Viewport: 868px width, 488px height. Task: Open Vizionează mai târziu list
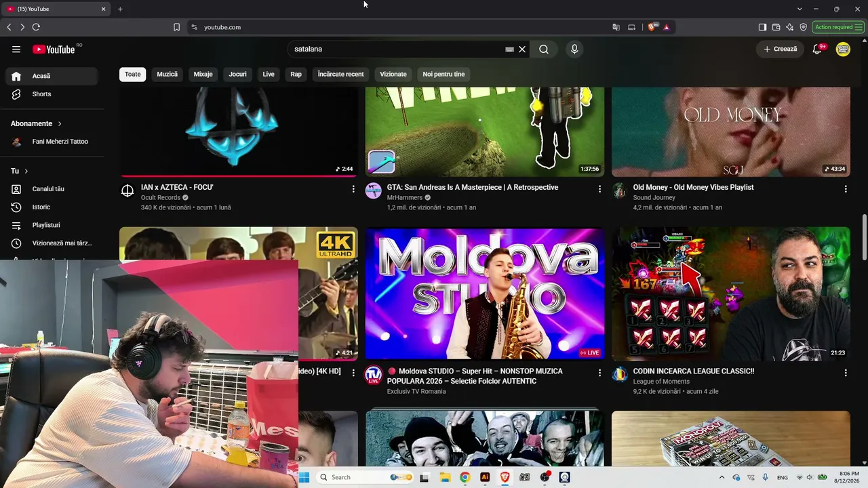click(52, 243)
